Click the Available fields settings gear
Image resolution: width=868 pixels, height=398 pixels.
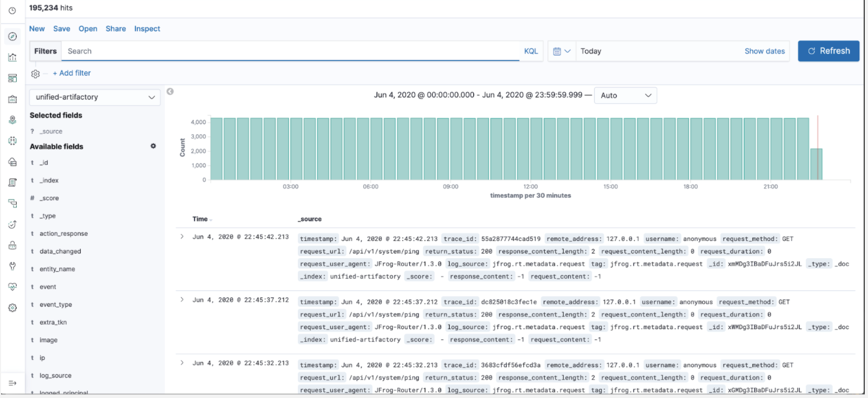[153, 146]
